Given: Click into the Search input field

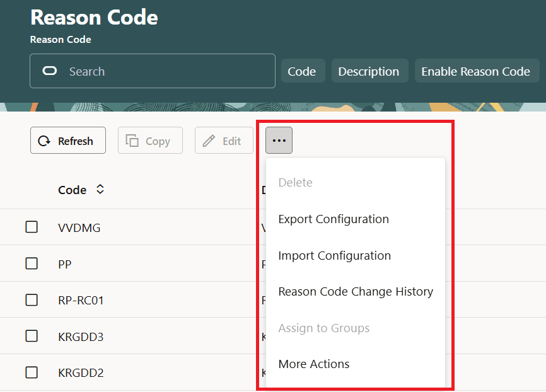Looking at the screenshot, I should (151, 71).
